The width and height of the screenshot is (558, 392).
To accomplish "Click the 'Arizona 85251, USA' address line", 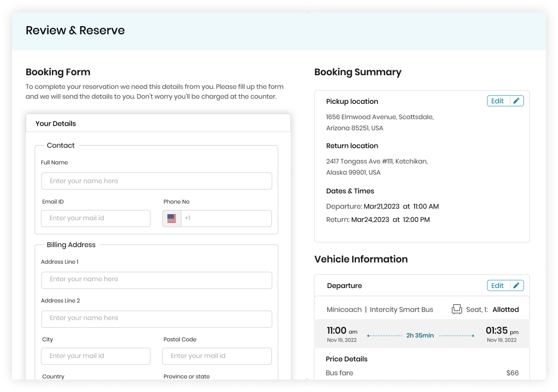I will 354,128.
